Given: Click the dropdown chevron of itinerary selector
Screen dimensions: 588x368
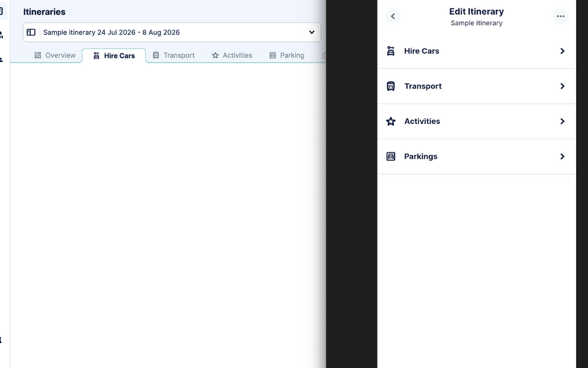Looking at the screenshot, I should (x=311, y=32).
